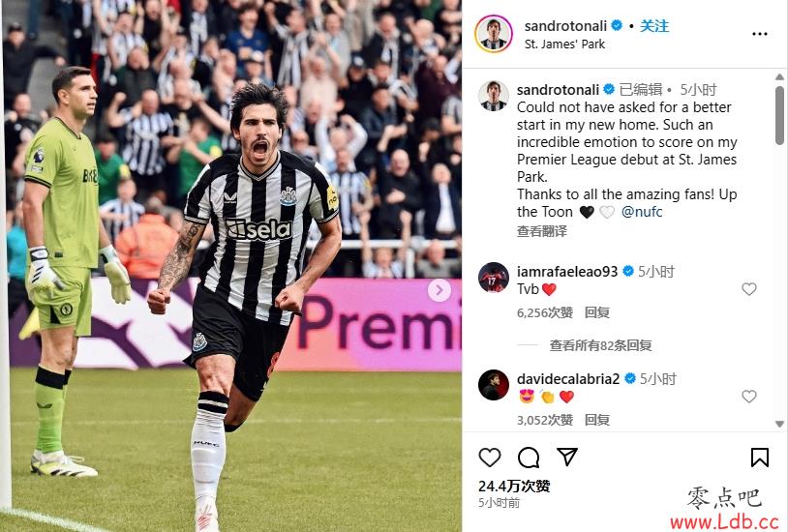This screenshot has width=788, height=532.
Task: Reply to davidecalabria2's comment
Action: click(597, 420)
